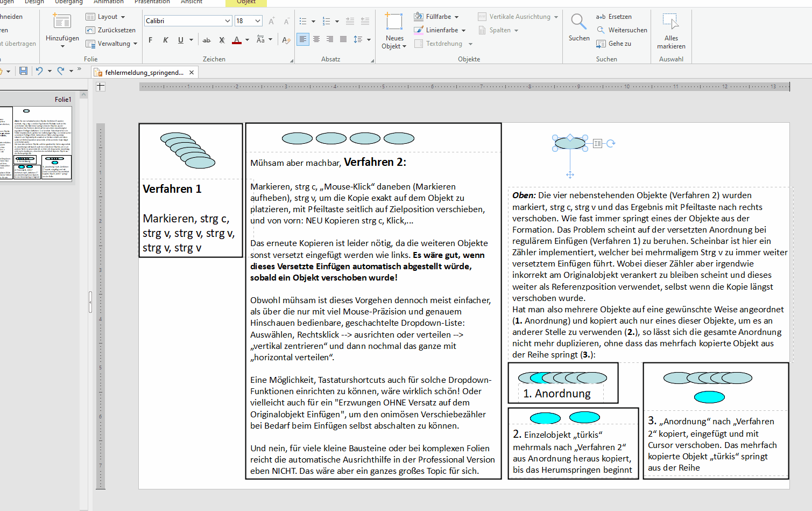Open the Design ribbon tab
Image resolution: width=812 pixels, height=511 pixels.
34,2
